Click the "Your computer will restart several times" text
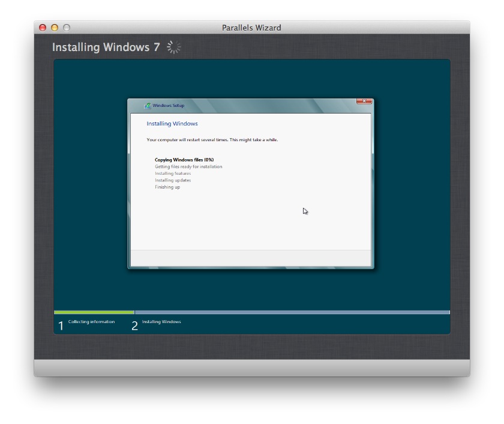The image size is (504, 424). click(212, 139)
